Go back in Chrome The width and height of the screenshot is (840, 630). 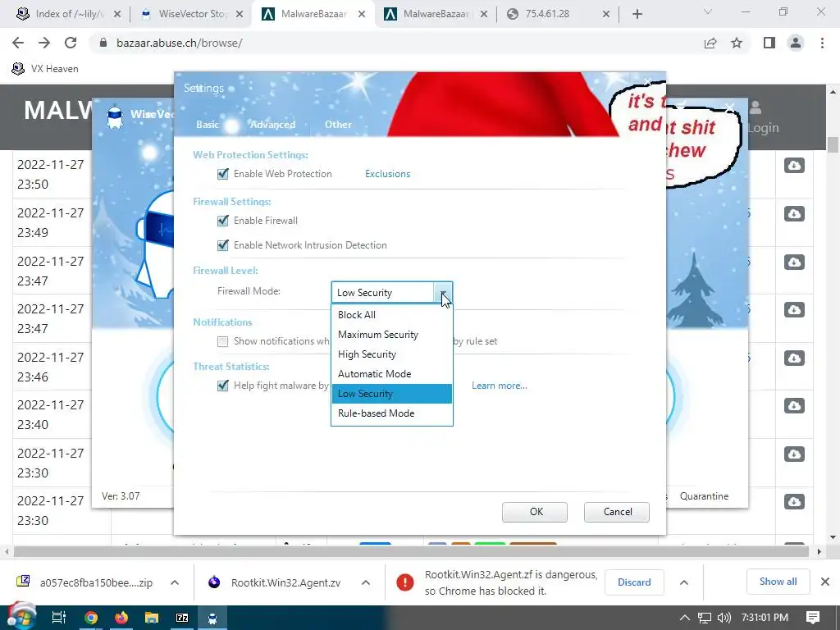[x=18, y=43]
